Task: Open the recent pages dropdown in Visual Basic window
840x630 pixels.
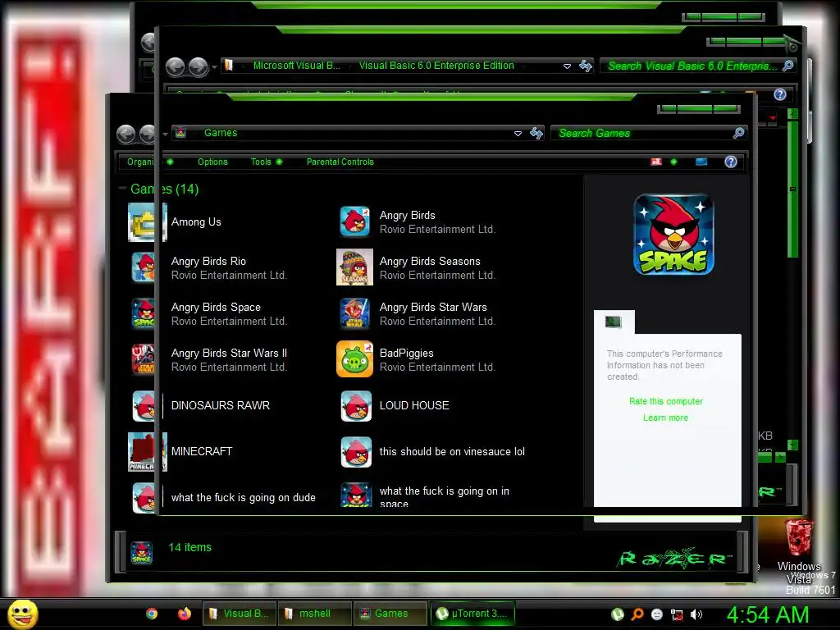Action: [x=214, y=67]
